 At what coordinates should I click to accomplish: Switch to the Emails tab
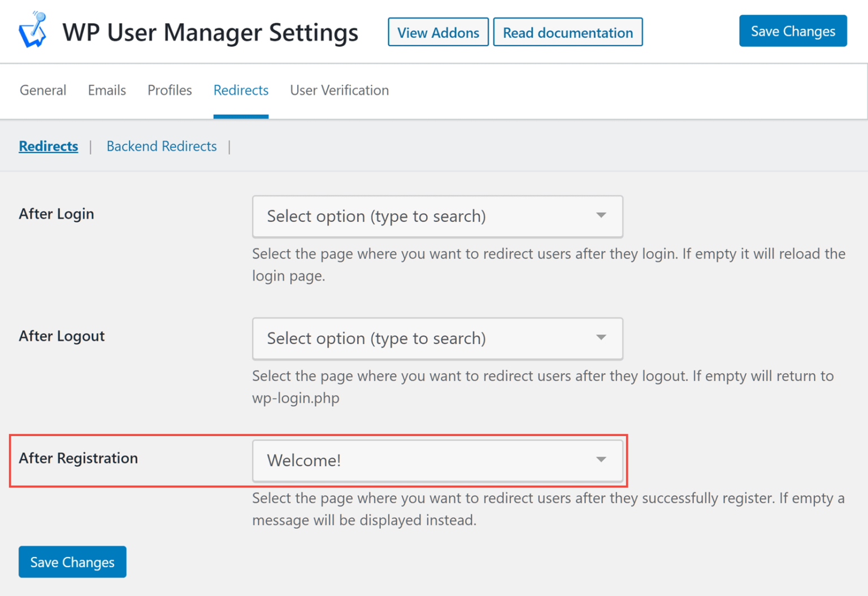click(x=106, y=90)
